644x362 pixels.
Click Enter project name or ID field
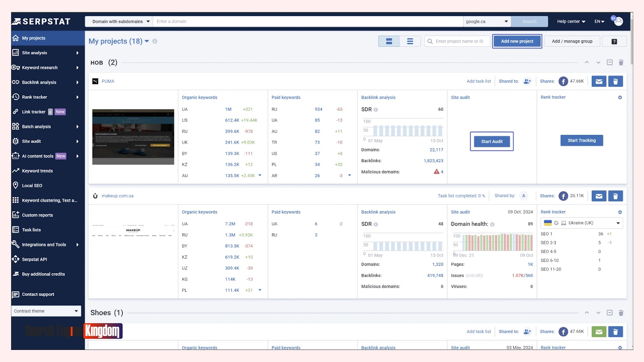(x=457, y=41)
